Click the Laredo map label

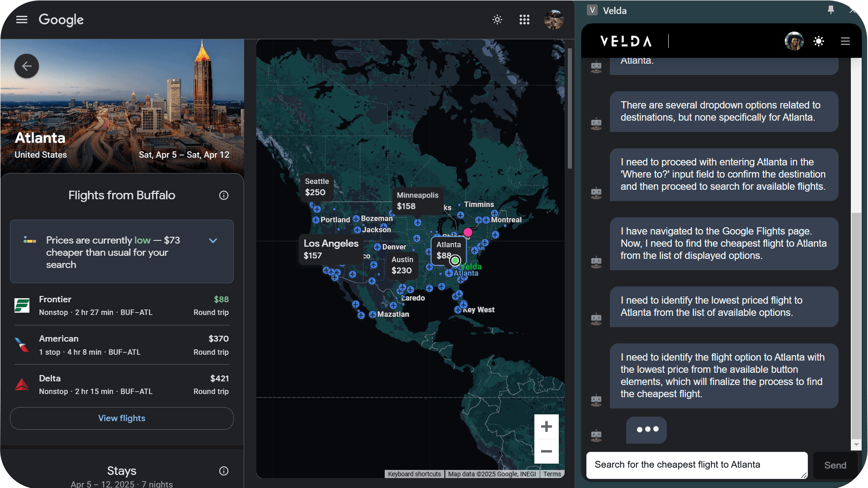(413, 298)
